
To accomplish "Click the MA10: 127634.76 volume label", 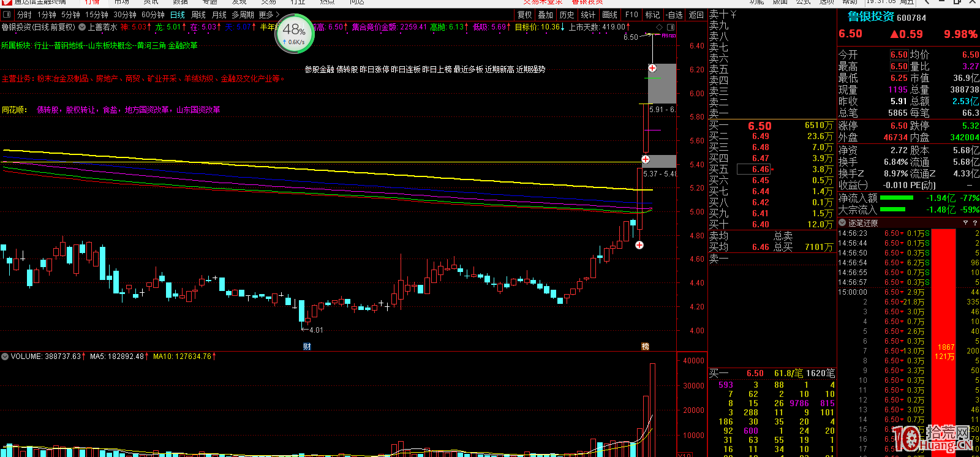I will pyautogui.click(x=184, y=356).
